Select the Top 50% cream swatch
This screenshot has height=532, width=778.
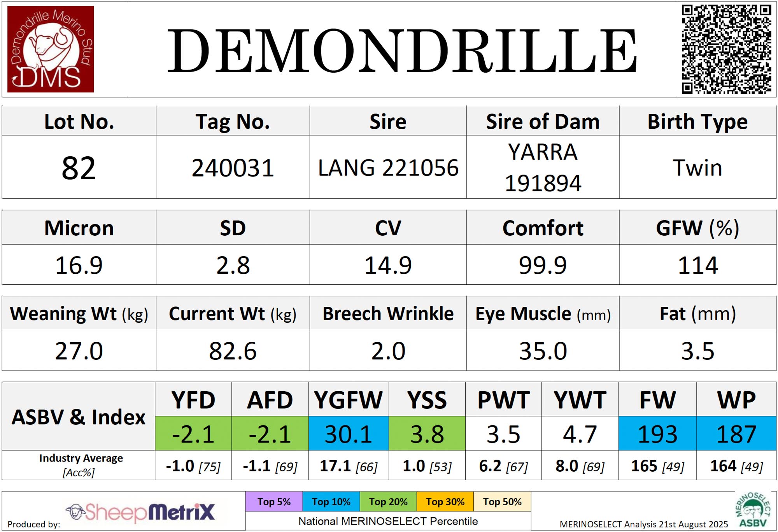point(502,502)
